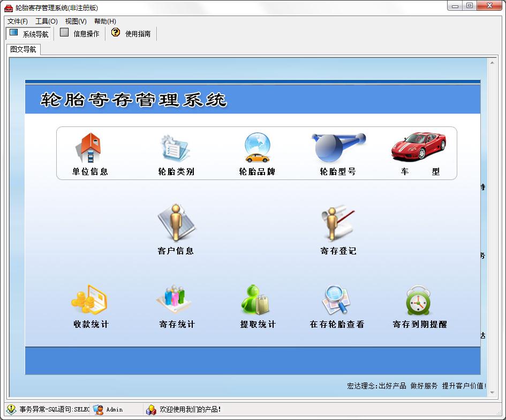Image resolution: width=506 pixels, height=420 pixels.
Task: Select the 系统导航 toolbar text
Action: pyautogui.click(x=35, y=34)
